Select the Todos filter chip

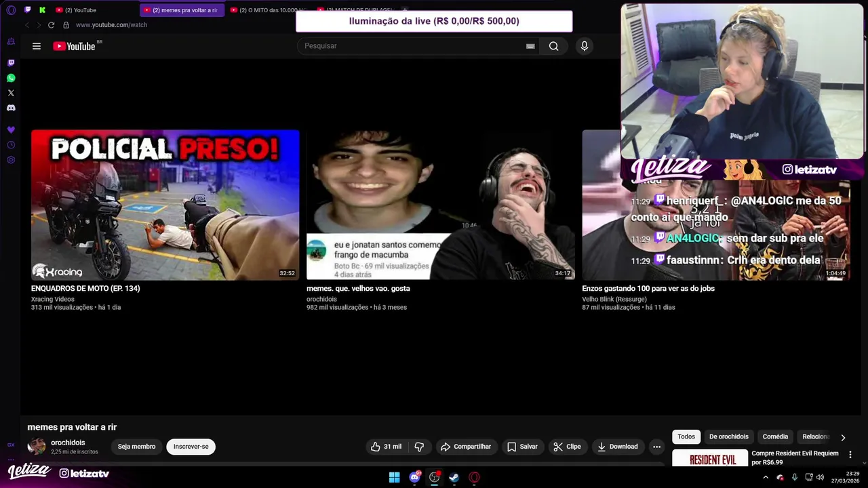coord(686,437)
